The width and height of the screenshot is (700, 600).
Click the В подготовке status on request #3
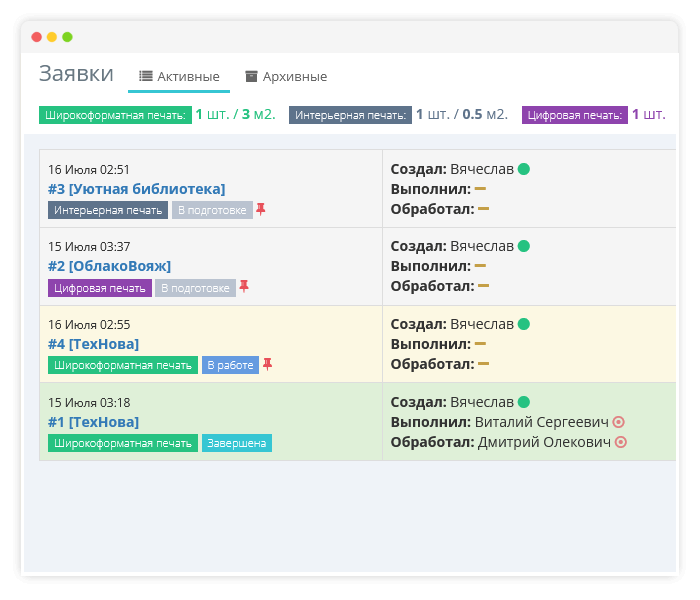click(x=212, y=210)
